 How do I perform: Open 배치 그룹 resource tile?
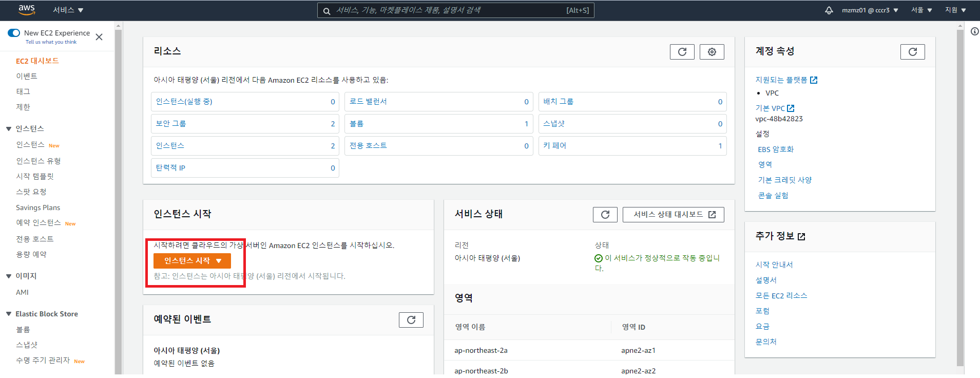coord(632,102)
